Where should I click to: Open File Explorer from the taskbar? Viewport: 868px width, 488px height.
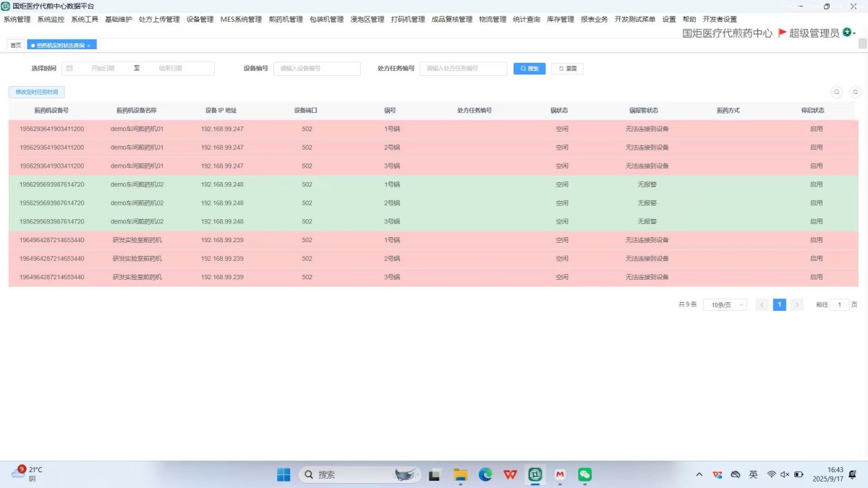click(460, 474)
